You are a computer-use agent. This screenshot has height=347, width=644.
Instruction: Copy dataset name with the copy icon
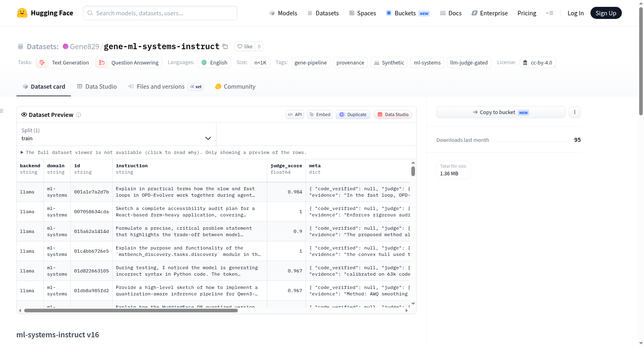click(x=225, y=46)
